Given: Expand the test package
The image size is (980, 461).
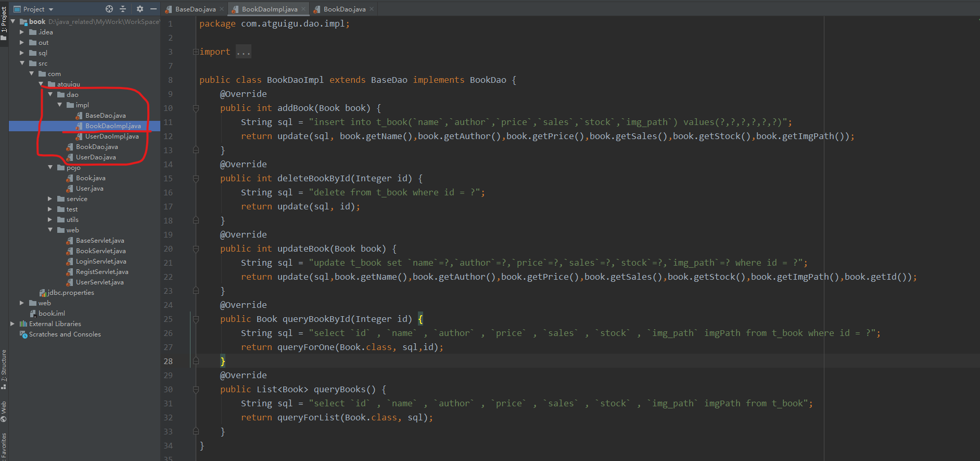Looking at the screenshot, I should point(50,209).
